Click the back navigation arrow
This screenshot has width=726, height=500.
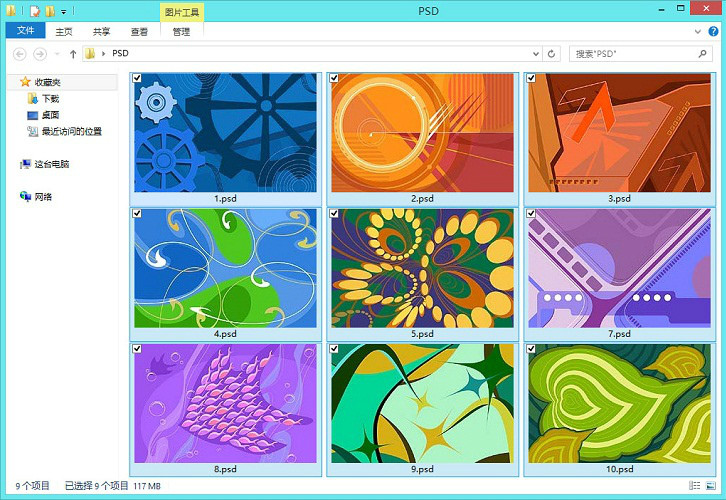click(19, 54)
